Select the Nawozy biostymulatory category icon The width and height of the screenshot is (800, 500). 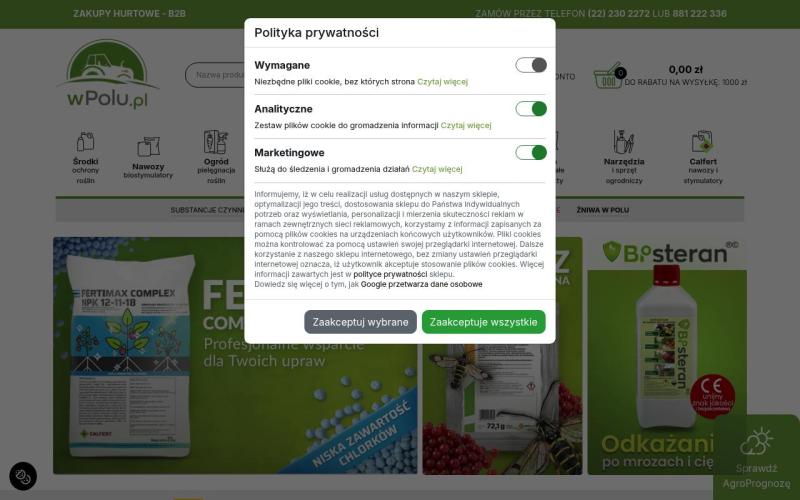click(x=148, y=147)
